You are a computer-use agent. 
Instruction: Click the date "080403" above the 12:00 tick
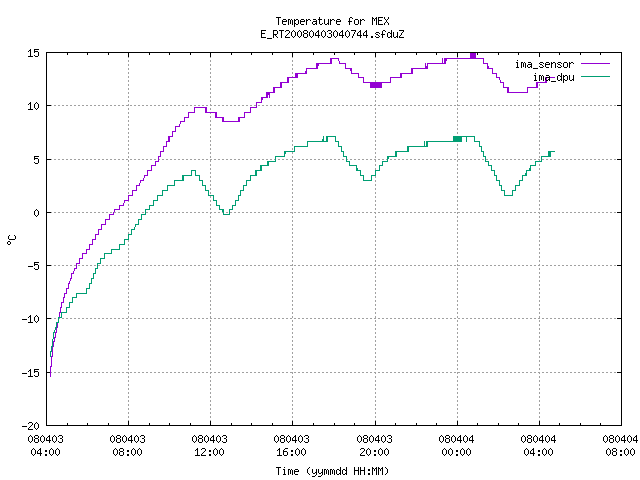pyautogui.click(x=210, y=439)
